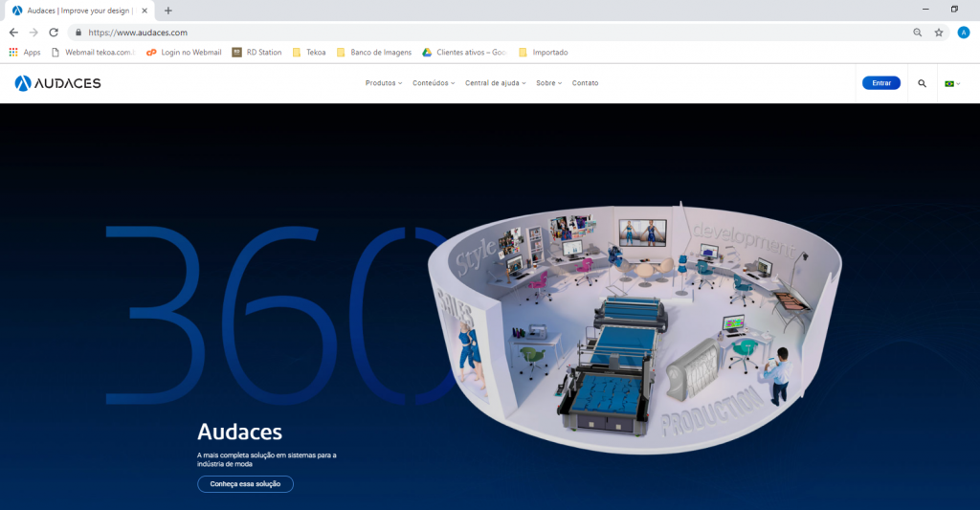Expand the Produtos menu
This screenshot has width=980, height=510.
click(x=384, y=83)
